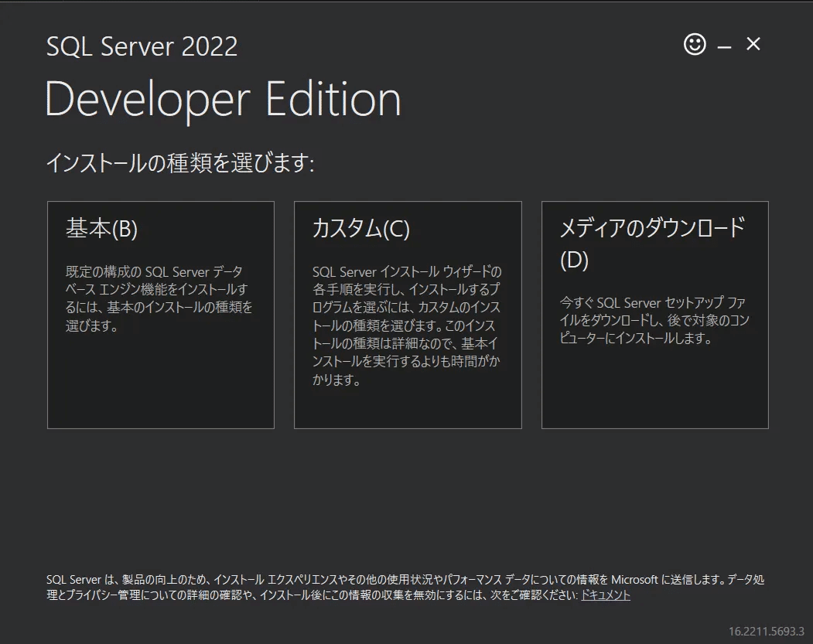Start a basic SQL Server installation
813x644 pixels.
(x=160, y=315)
